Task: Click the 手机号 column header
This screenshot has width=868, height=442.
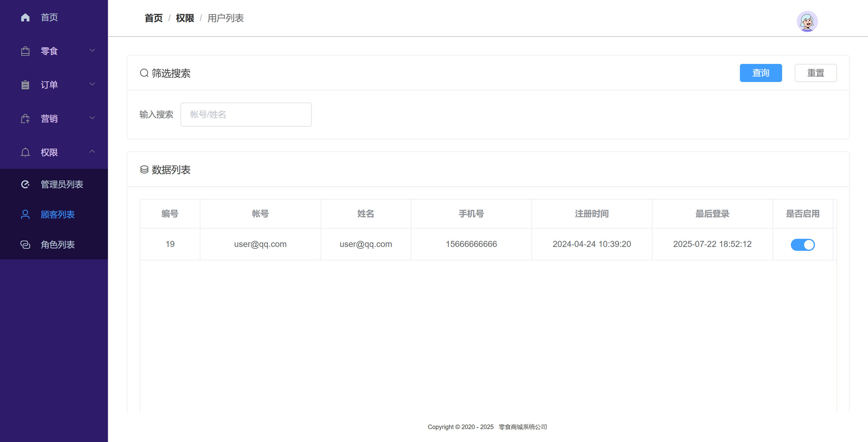Action: [x=471, y=214]
